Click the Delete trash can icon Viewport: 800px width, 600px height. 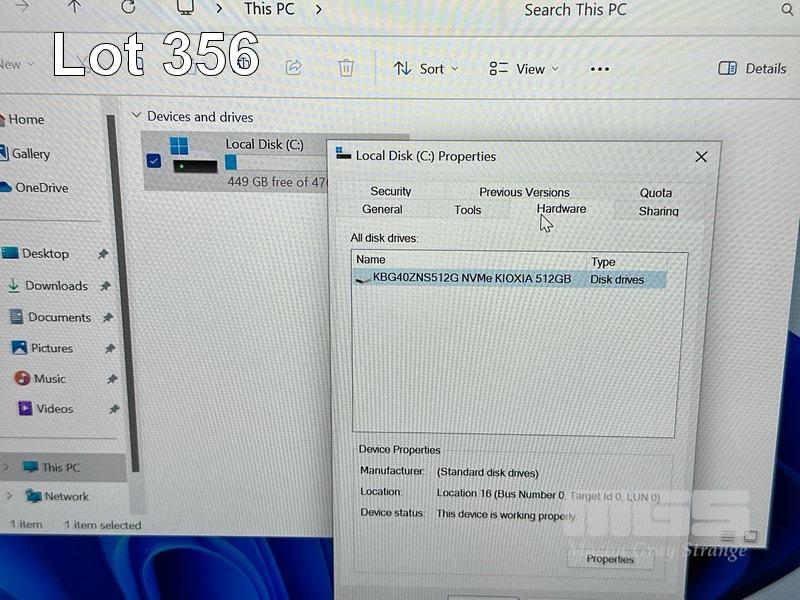click(346, 68)
